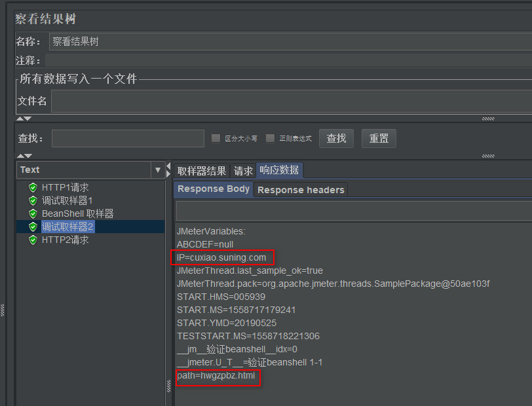The image size is (532, 406).
Task: Click the green shield icon beside HTTP1请求
Action: click(x=32, y=187)
